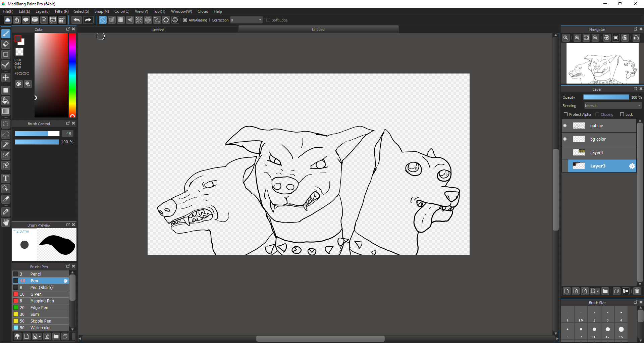Image resolution: width=644 pixels, height=343 pixels.
Task: Enable the crisscross grid snap guide
Action: click(121, 20)
